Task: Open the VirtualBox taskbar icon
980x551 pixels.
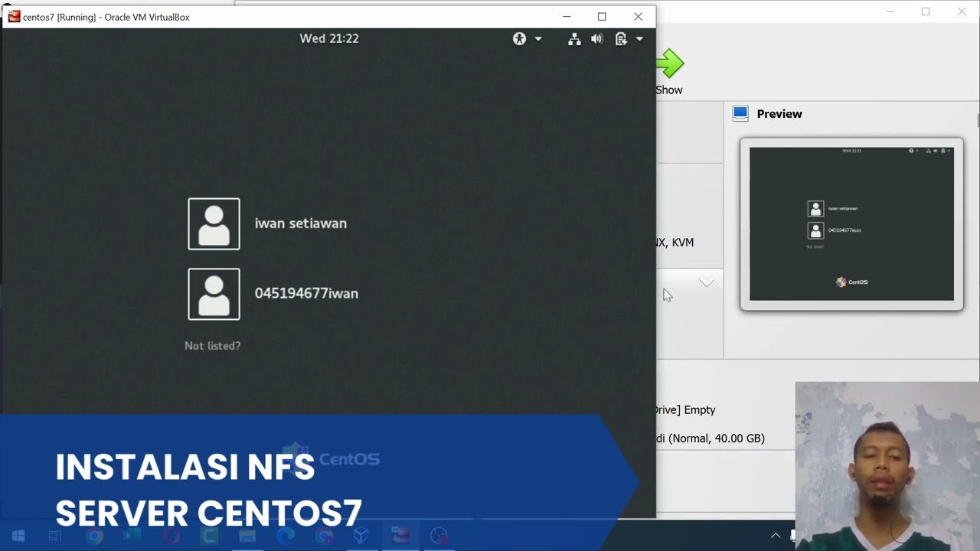Action: click(361, 536)
